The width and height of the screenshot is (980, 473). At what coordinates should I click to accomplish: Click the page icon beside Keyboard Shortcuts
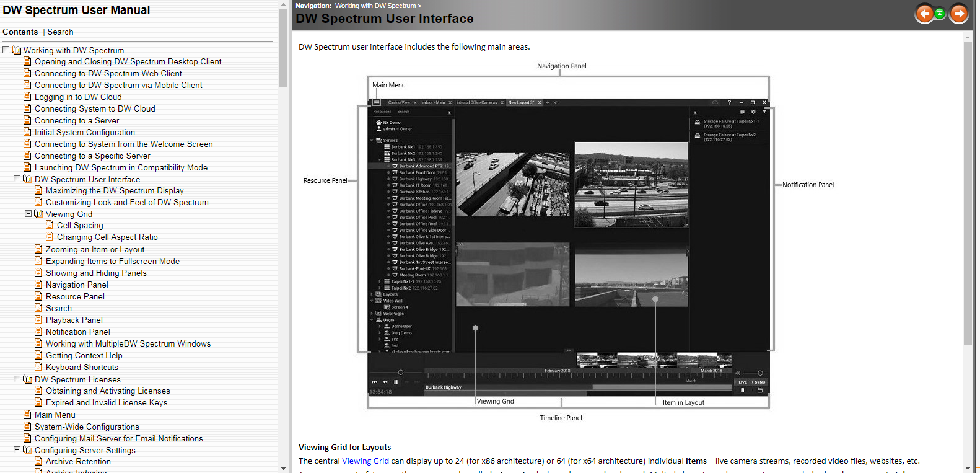pyautogui.click(x=38, y=367)
